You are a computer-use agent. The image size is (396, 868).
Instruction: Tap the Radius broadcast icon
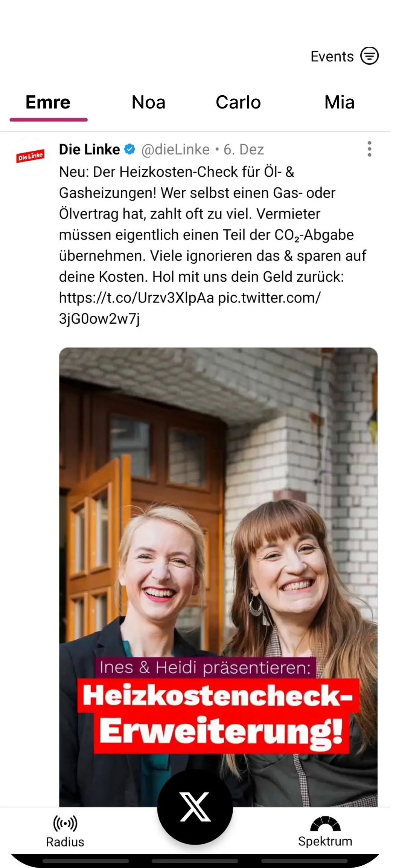coord(65,823)
